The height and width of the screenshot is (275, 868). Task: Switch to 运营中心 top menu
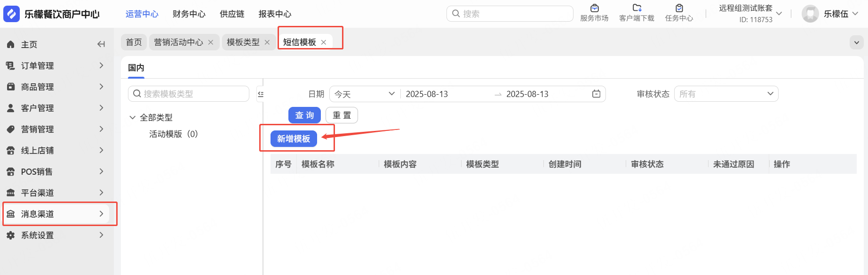pos(142,14)
